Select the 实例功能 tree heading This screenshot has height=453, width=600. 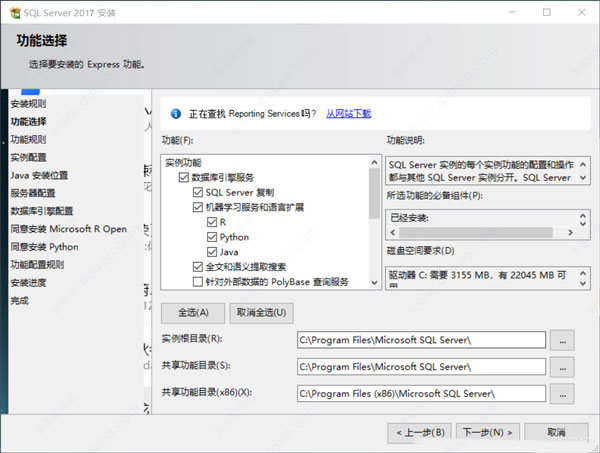[x=183, y=163]
